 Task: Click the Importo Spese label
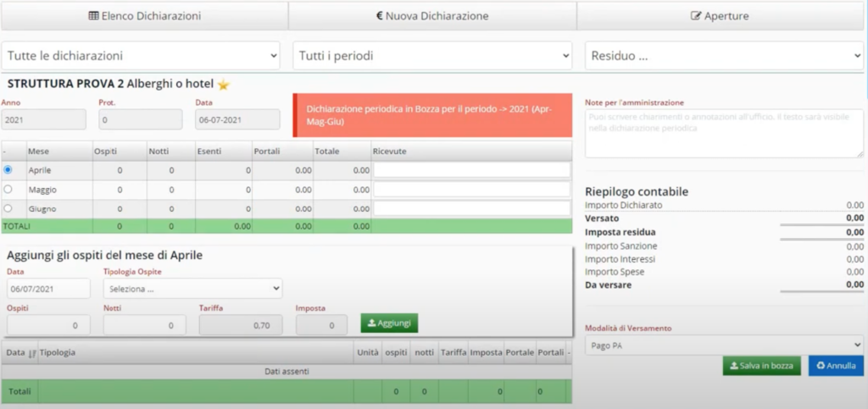pyautogui.click(x=615, y=272)
